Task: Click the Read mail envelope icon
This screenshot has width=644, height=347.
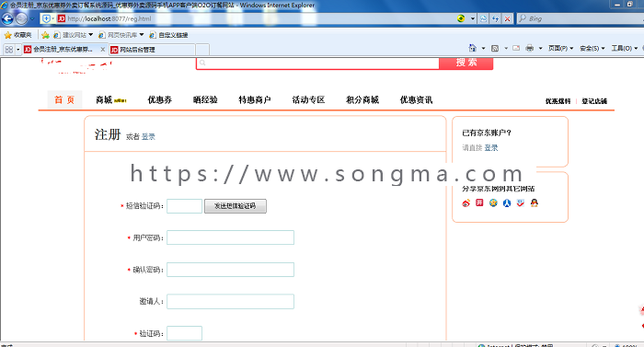Action: point(516,48)
